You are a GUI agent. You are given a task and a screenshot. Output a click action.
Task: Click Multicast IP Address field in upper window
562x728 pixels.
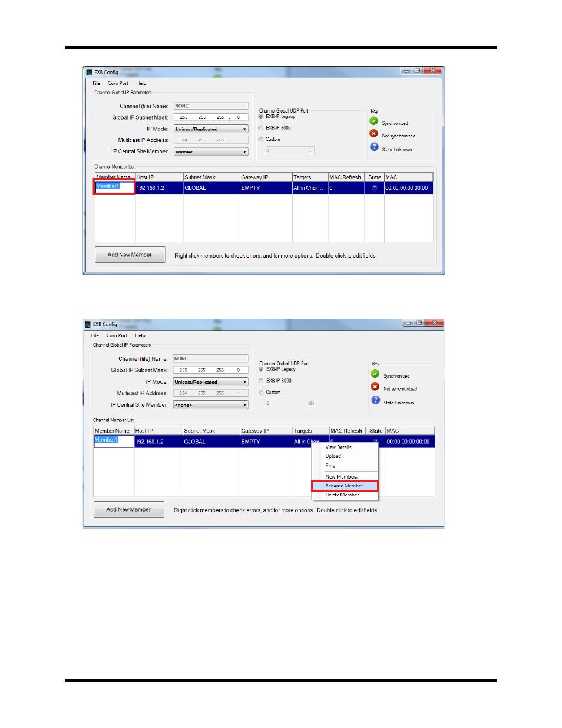tap(211, 140)
